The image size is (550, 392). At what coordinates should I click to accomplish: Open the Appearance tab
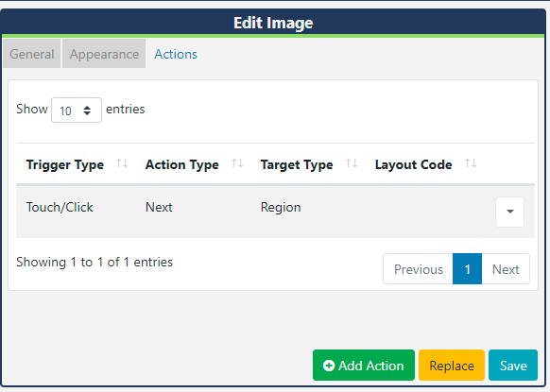[x=104, y=54]
